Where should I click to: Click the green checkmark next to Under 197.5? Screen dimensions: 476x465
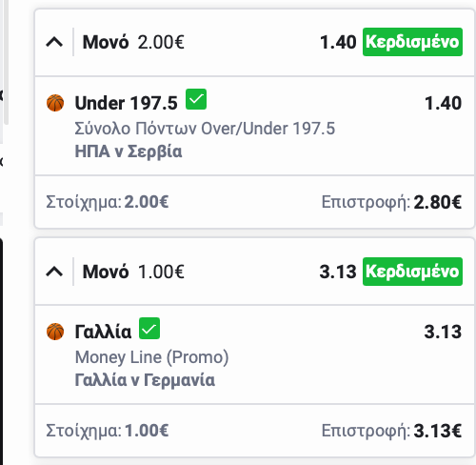(196, 99)
